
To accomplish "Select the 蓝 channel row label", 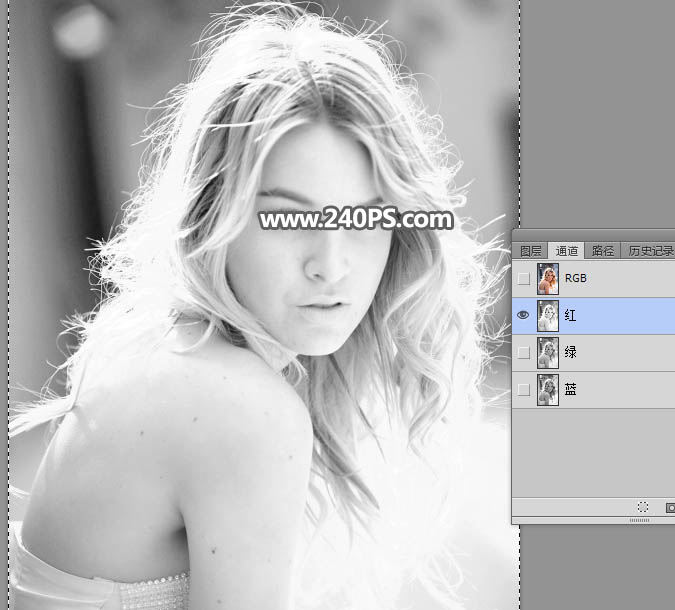I will pos(570,390).
